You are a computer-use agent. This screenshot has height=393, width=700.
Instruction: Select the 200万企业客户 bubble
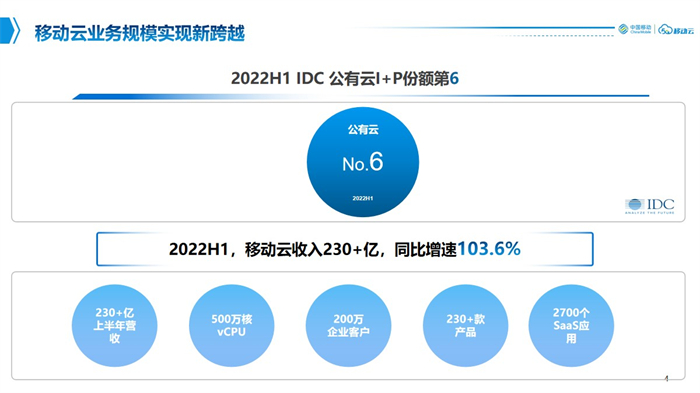pyautogui.click(x=348, y=326)
